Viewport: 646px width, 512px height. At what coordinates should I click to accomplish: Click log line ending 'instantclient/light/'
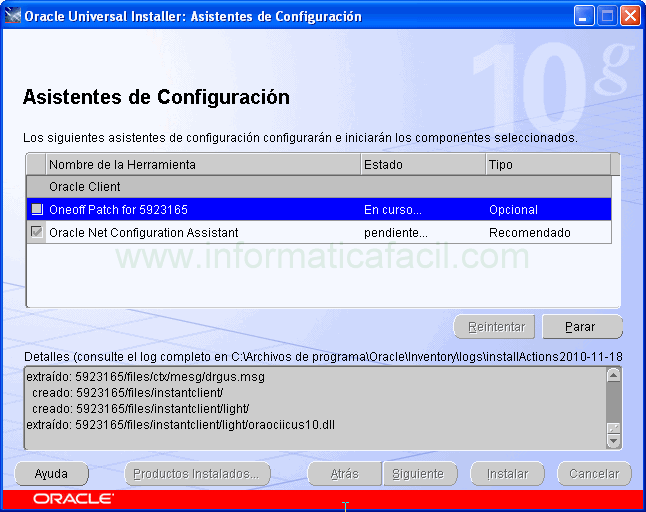(x=140, y=409)
